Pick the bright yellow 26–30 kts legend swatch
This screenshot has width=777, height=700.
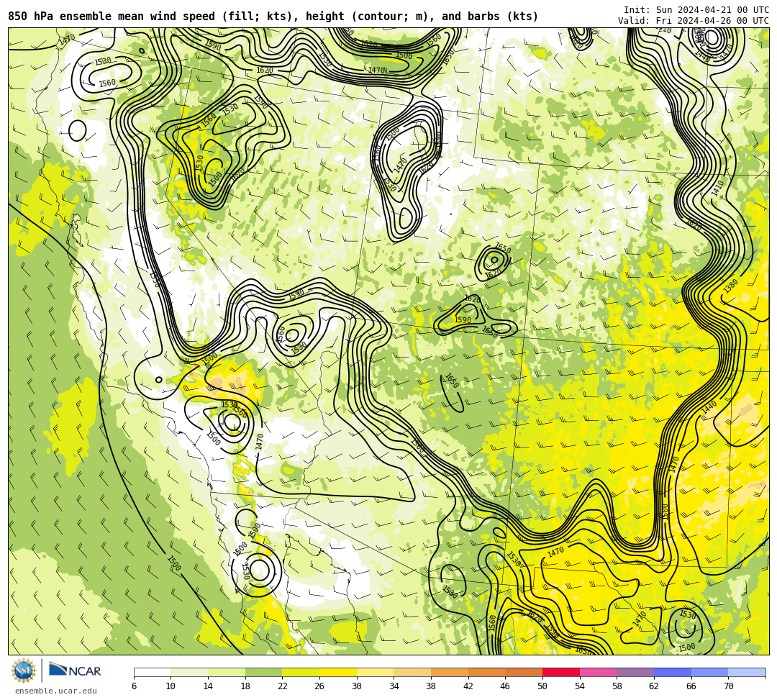pos(338,672)
